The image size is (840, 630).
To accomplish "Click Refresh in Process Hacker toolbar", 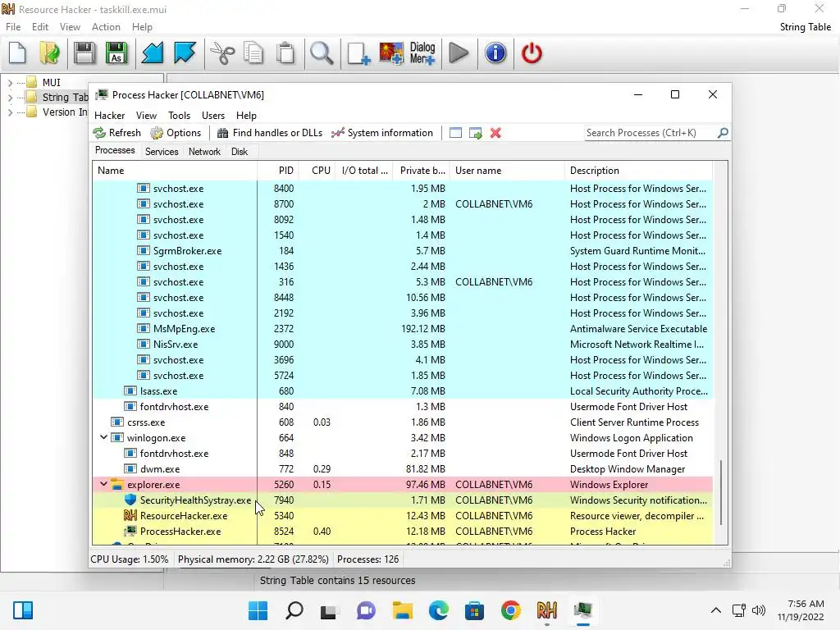I will coord(116,133).
